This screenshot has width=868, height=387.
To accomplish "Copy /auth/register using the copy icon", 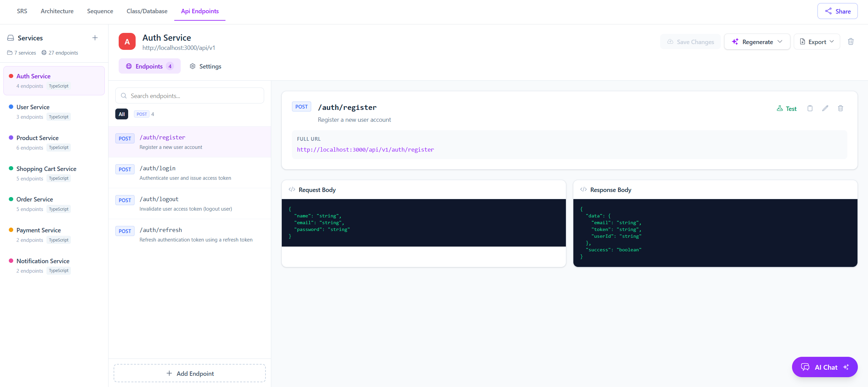I will tap(810, 108).
